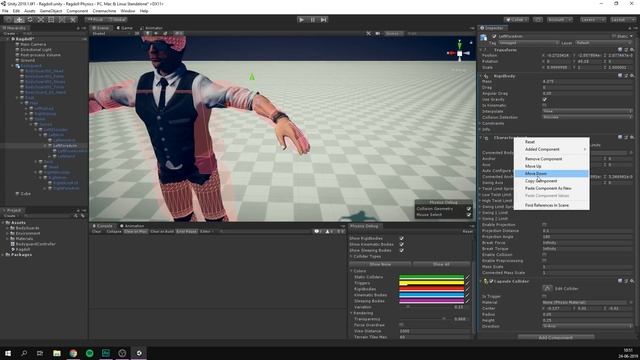
Task: Click Show None button
Action: [380, 264]
